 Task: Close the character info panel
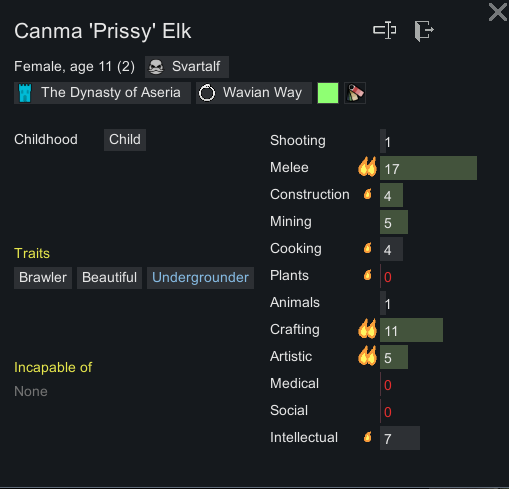498,12
